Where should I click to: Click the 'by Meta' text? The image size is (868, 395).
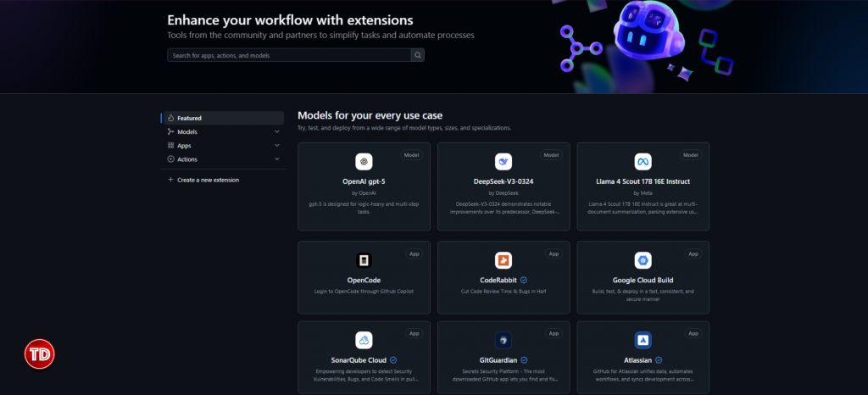[x=643, y=193]
